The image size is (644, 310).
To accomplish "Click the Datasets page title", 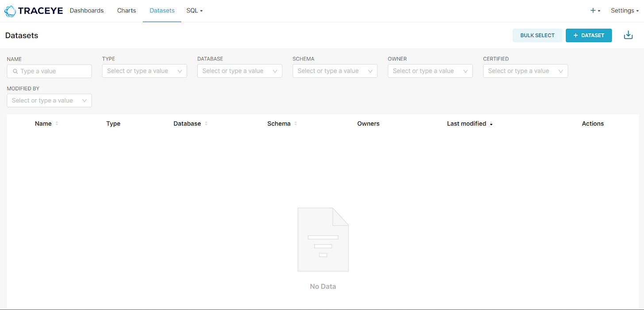I will [x=22, y=35].
